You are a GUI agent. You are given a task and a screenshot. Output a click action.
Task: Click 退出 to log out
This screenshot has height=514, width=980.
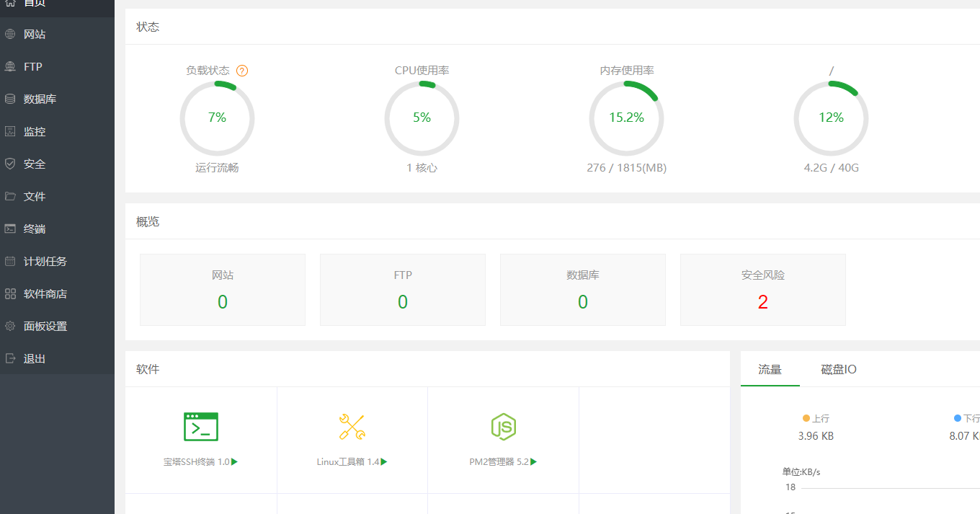pos(57,358)
